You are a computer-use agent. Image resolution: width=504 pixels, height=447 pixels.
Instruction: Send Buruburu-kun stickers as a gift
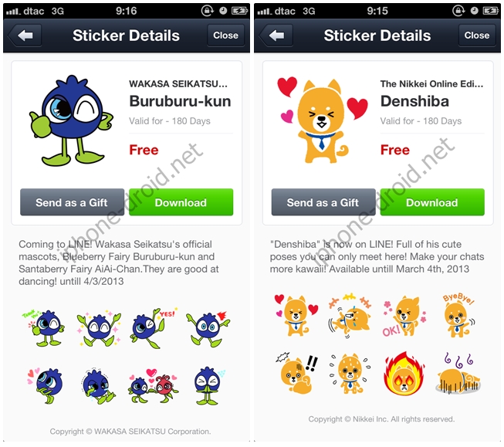point(72,202)
